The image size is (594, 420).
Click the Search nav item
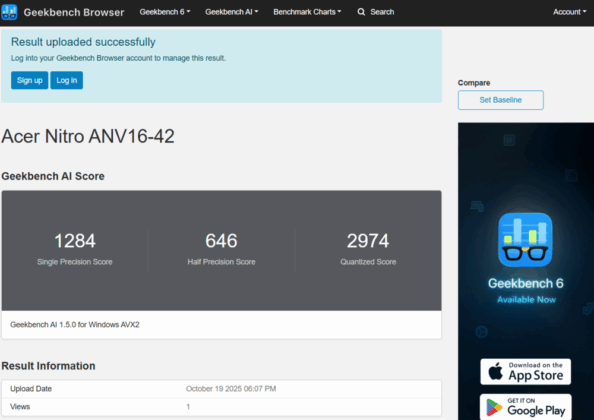pos(376,12)
